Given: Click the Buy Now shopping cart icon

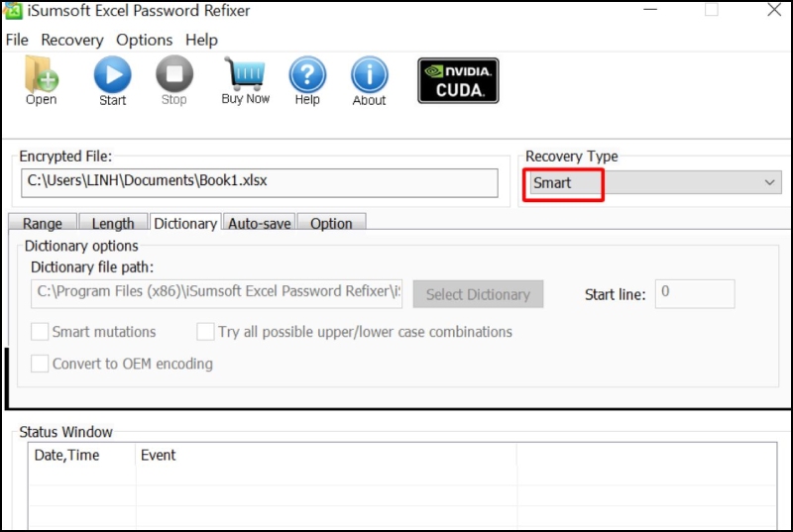Looking at the screenshot, I should (245, 76).
